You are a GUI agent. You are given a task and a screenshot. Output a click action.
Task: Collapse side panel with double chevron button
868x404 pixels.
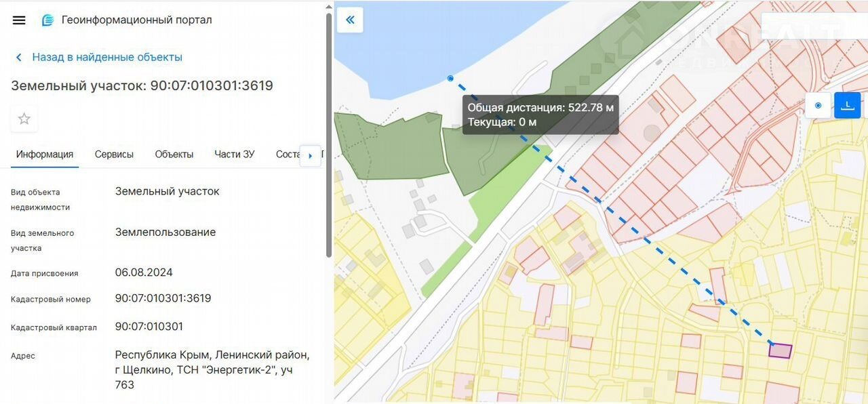coord(350,20)
